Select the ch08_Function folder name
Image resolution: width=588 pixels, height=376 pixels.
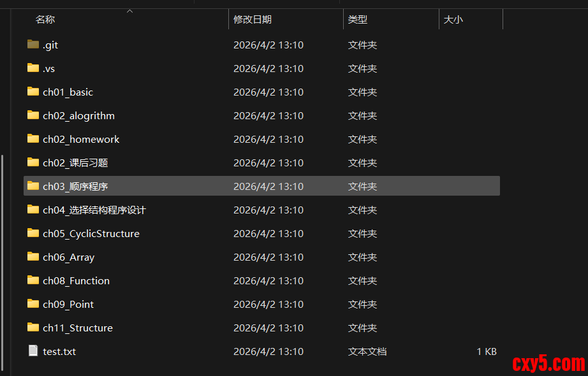(76, 280)
